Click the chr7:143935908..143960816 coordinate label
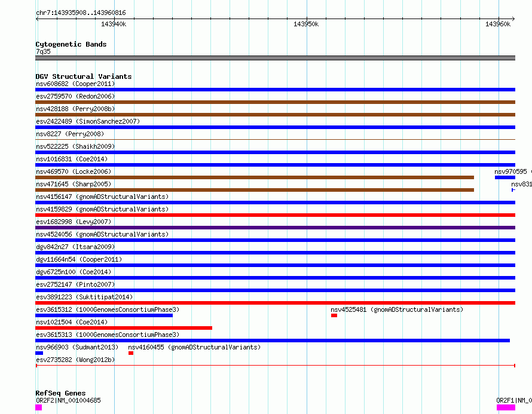 tap(81, 13)
